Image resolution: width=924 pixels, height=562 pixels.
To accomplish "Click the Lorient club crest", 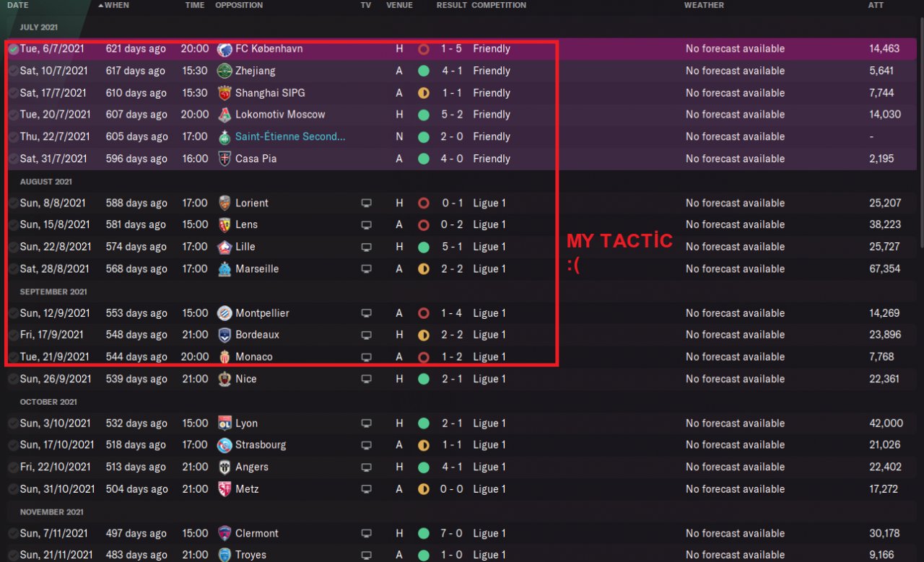I will coord(224,203).
